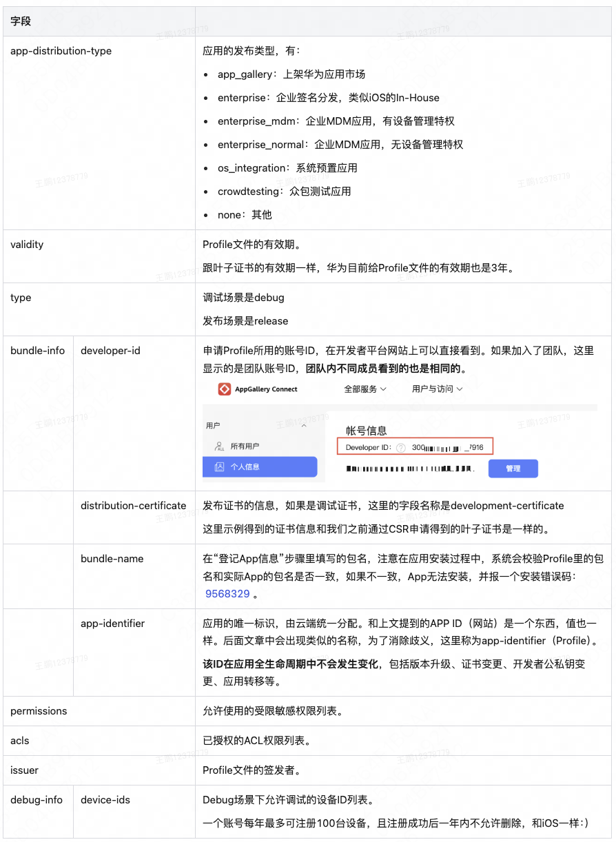Image resolution: width=616 pixels, height=842 pixels.
Task: Collapse the 用户 sidebar section chevron
Action: click(303, 426)
